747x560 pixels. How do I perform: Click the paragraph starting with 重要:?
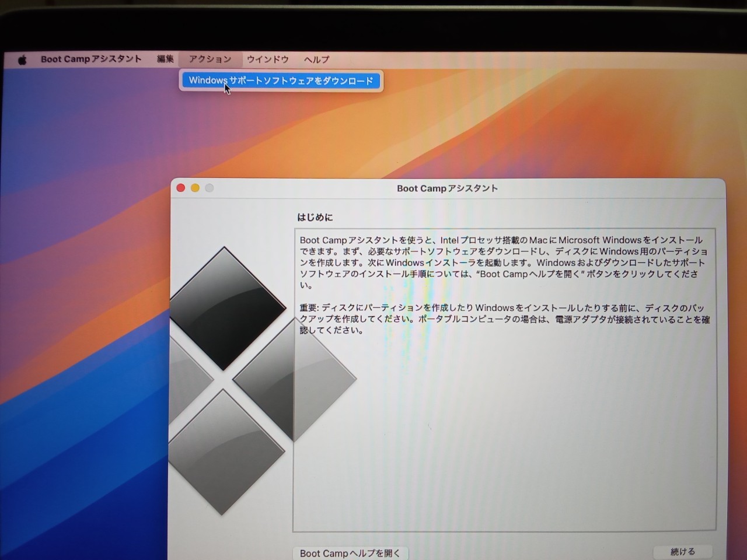pyautogui.click(x=504, y=319)
